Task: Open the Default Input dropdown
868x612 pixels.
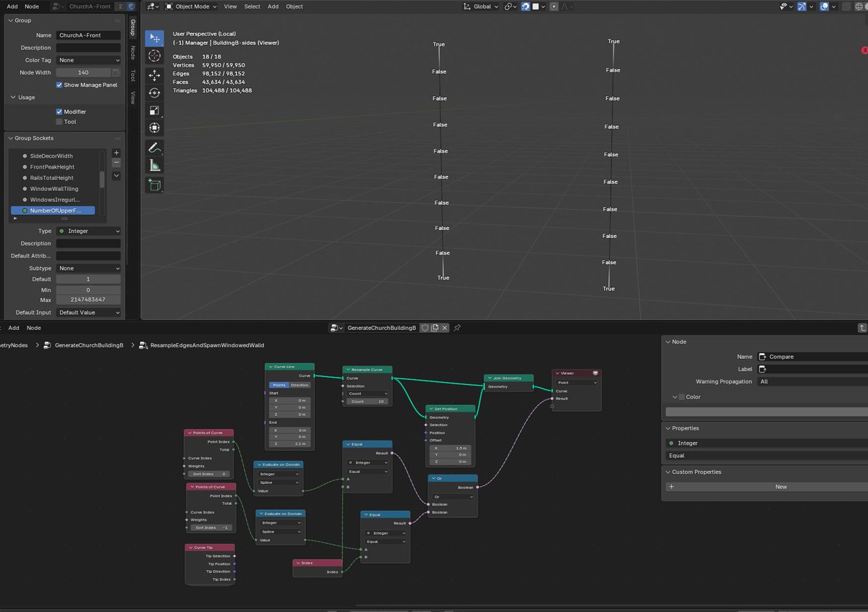Action: pyautogui.click(x=88, y=313)
